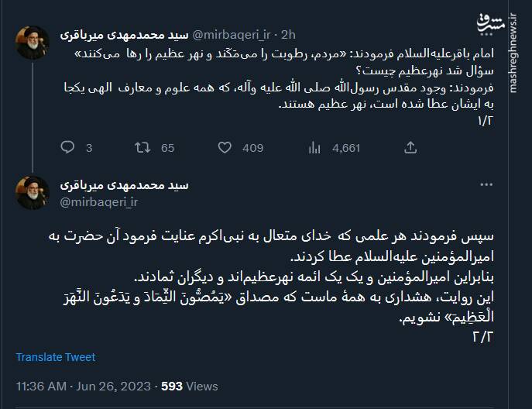Click @mirbaqeri_ir handle under second tweet name
The height and width of the screenshot is (409, 532).
click(98, 202)
